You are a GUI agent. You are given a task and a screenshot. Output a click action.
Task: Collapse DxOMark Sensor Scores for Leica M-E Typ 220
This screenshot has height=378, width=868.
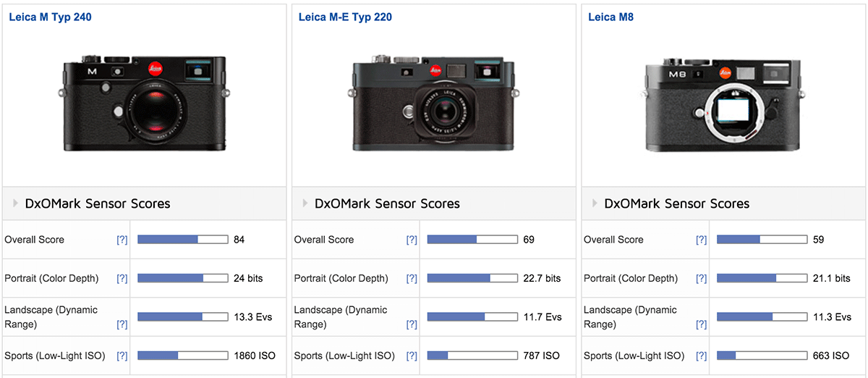click(x=387, y=203)
